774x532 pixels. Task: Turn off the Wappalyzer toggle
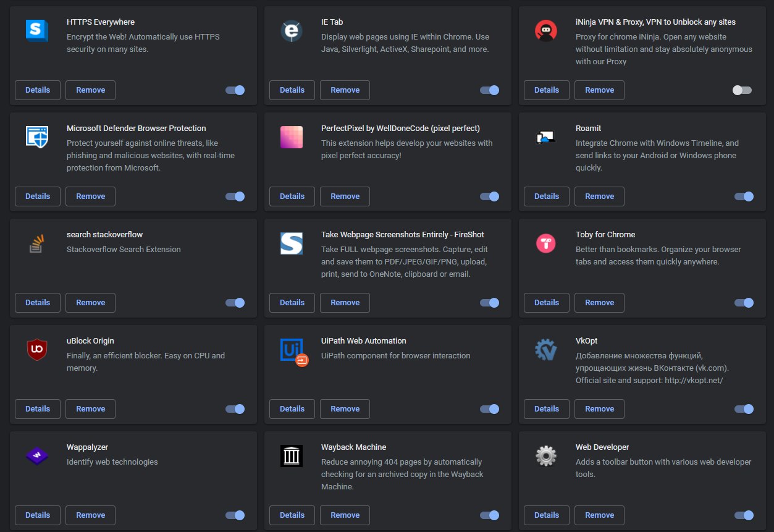tap(235, 515)
